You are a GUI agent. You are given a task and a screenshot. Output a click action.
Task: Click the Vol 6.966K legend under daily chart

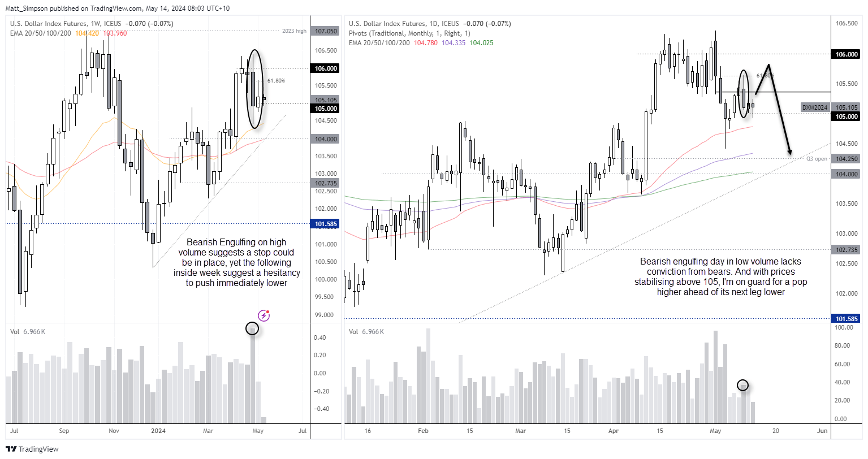[366, 331]
